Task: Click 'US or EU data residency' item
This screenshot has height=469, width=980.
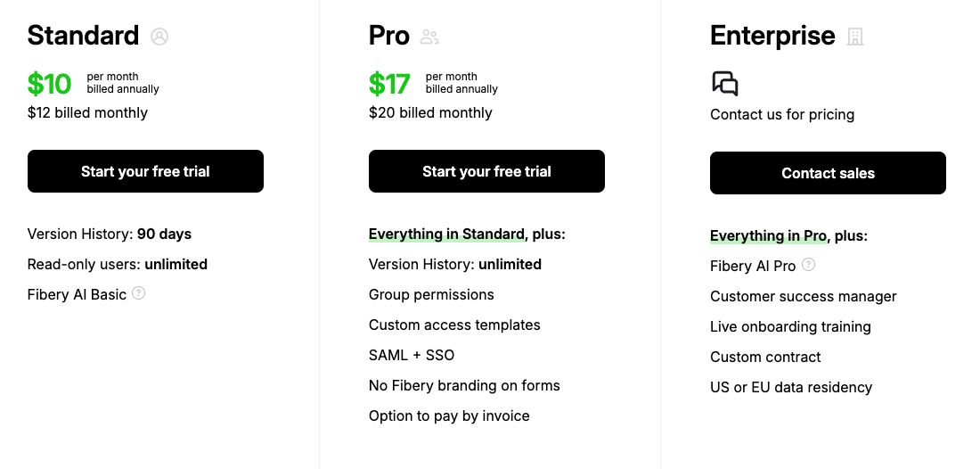Action: (x=791, y=387)
